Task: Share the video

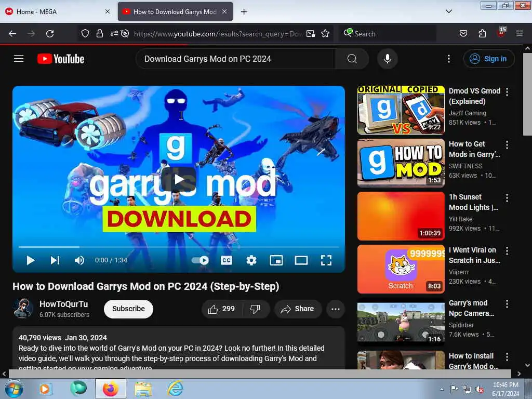Action: pyautogui.click(x=298, y=309)
